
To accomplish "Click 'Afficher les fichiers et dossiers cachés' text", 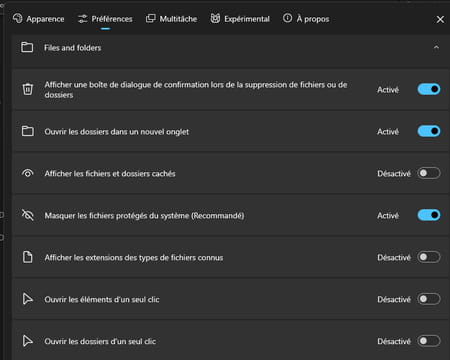I will (x=110, y=174).
